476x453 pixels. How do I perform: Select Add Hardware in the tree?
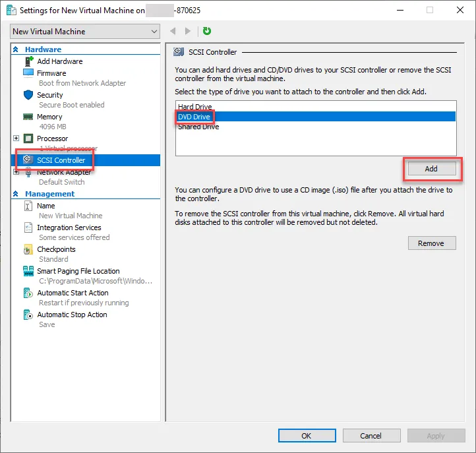click(60, 61)
